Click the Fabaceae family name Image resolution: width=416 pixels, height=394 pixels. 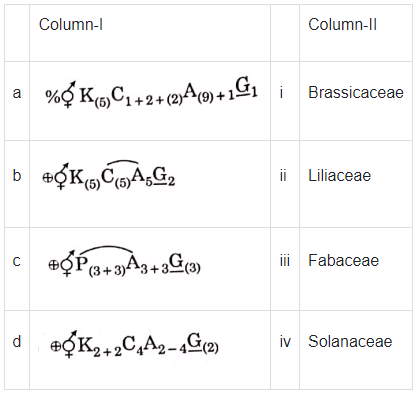coord(343,260)
